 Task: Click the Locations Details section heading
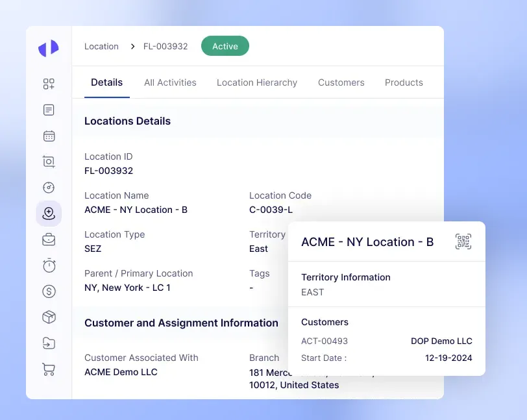coord(127,121)
